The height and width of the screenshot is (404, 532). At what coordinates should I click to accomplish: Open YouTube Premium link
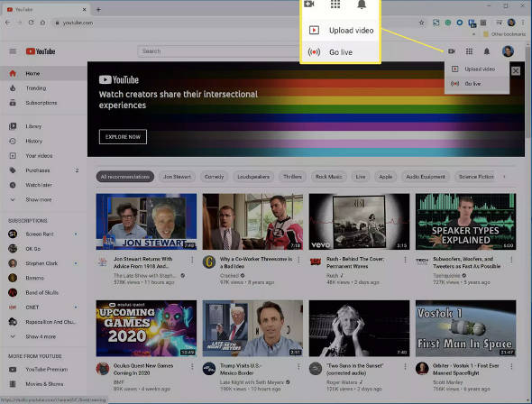(x=43, y=369)
